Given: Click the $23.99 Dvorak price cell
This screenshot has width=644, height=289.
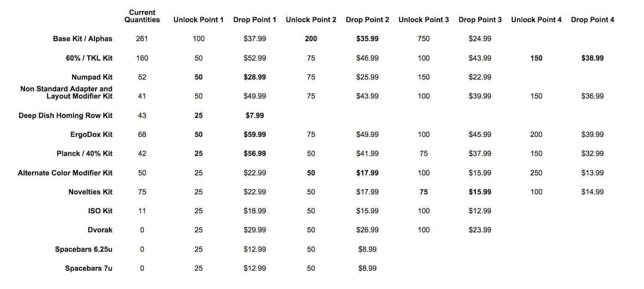Looking at the screenshot, I should click(480, 230).
